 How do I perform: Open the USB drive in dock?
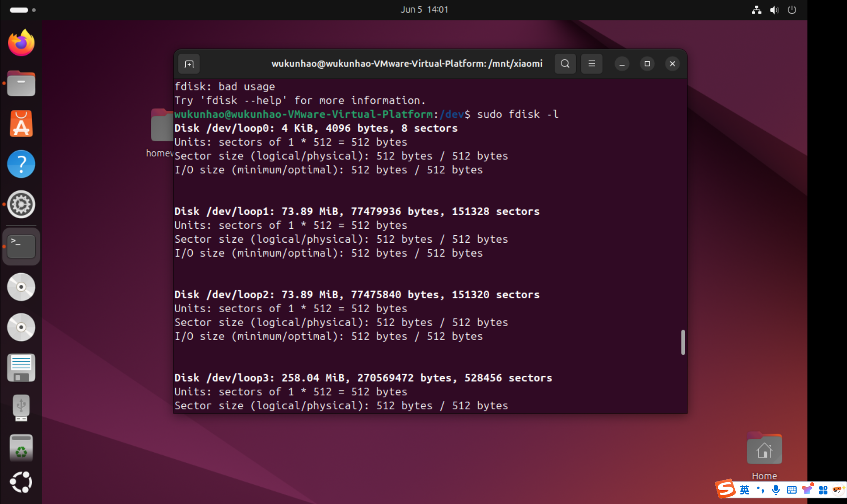coord(21,408)
